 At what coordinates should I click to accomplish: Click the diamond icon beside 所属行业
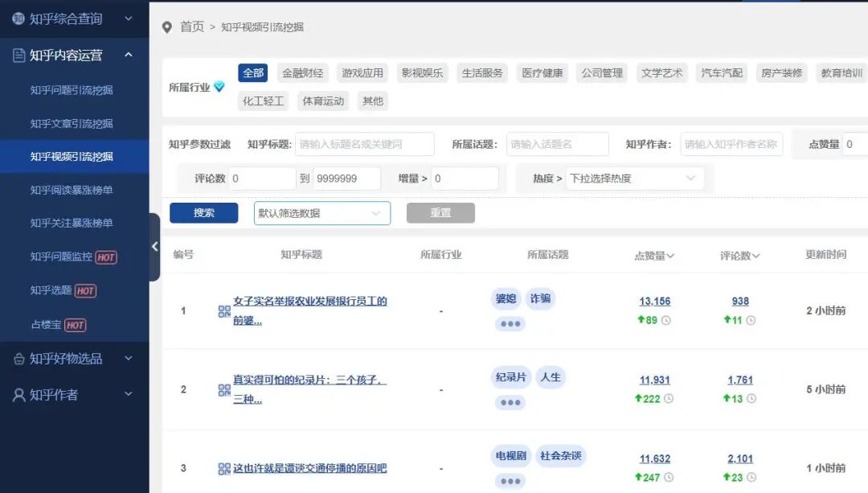coord(219,86)
